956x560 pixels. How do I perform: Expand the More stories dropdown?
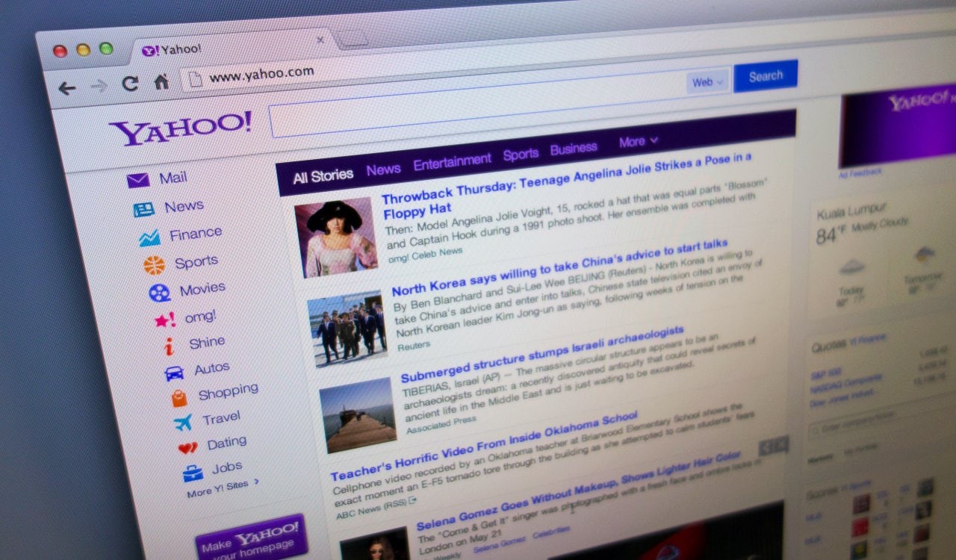(638, 141)
